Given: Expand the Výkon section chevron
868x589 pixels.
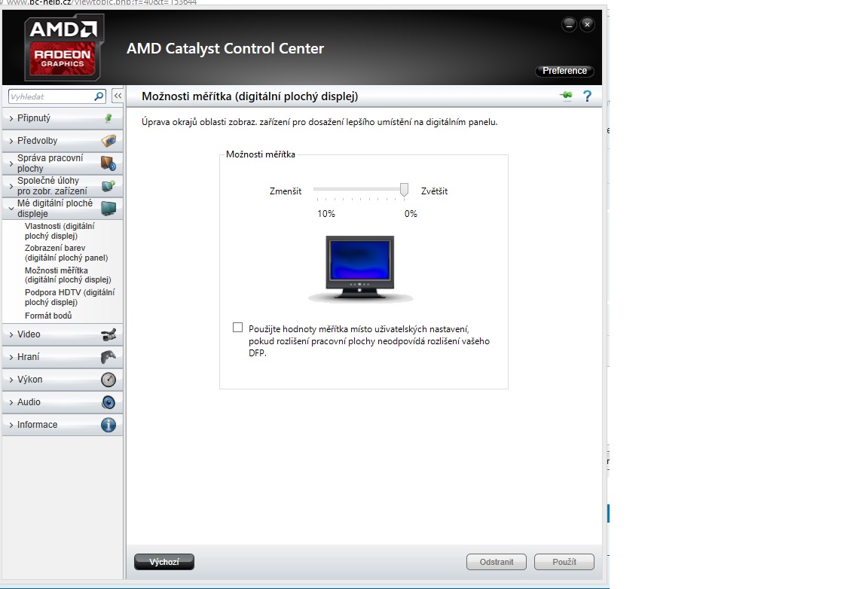Looking at the screenshot, I should [x=11, y=380].
